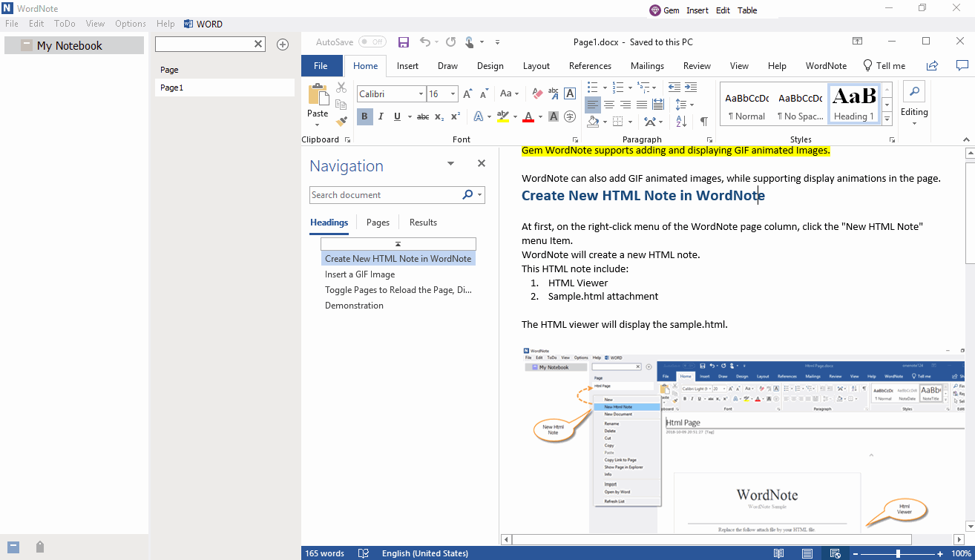The width and height of the screenshot is (975, 560).
Task: Toggle the AutoSave switch
Action: 372,42
